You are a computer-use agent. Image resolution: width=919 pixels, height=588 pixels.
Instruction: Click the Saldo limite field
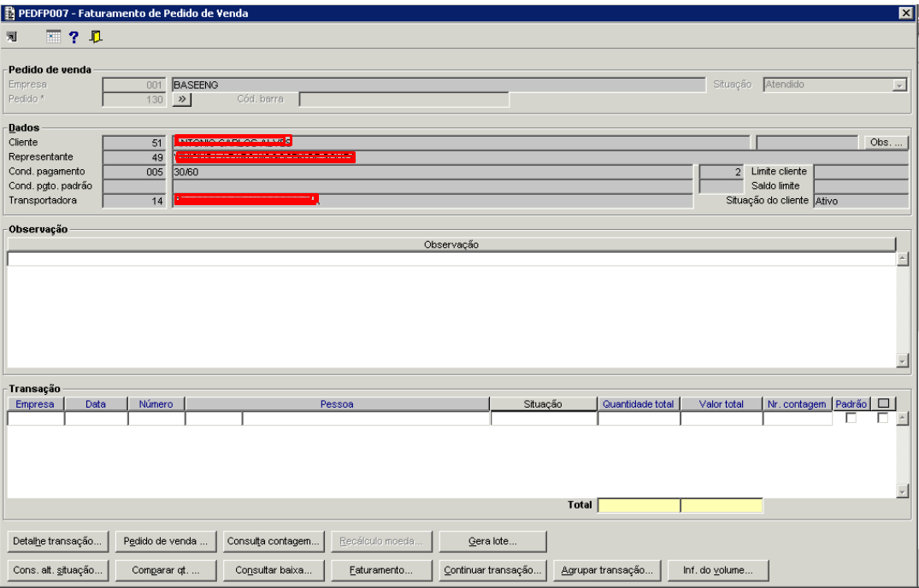[x=861, y=186]
